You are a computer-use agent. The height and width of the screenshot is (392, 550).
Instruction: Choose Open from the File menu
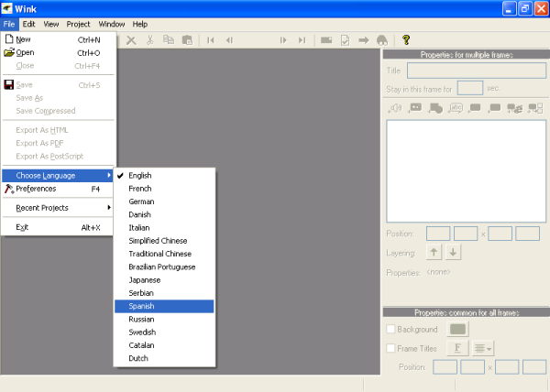(26, 53)
